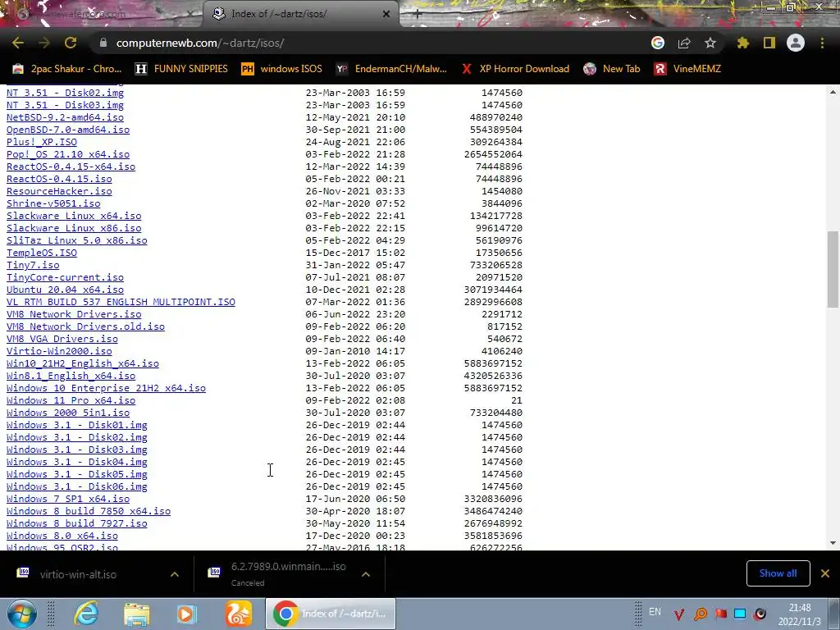Open VM8 VGA Drivers.iso link
Viewport: 840px width, 630px height.
coord(62,339)
